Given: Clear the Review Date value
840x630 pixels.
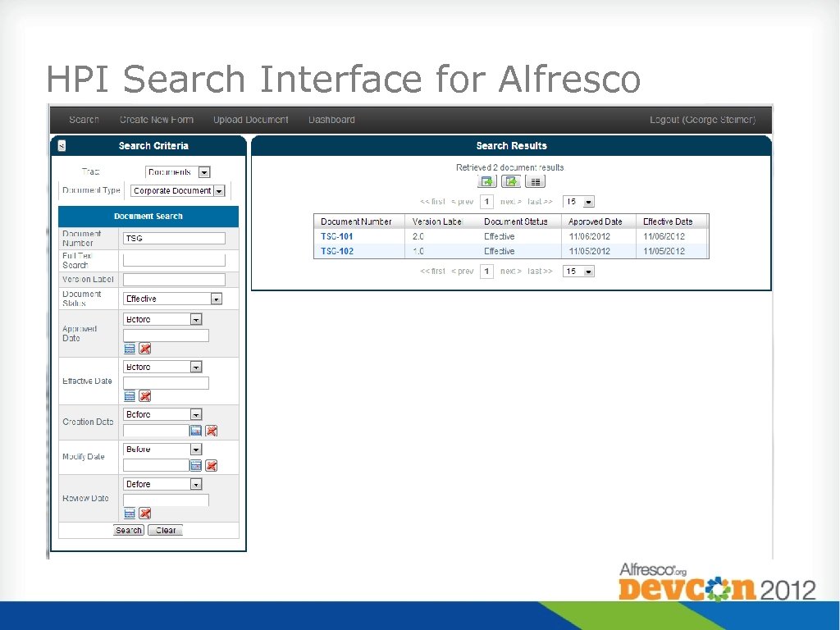Looking at the screenshot, I should pos(144,514).
